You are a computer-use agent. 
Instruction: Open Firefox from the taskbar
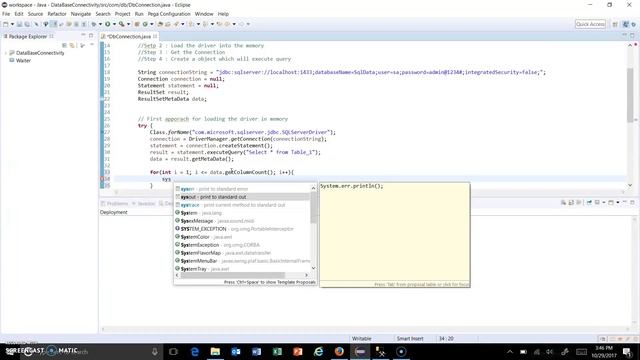click(x=339, y=351)
